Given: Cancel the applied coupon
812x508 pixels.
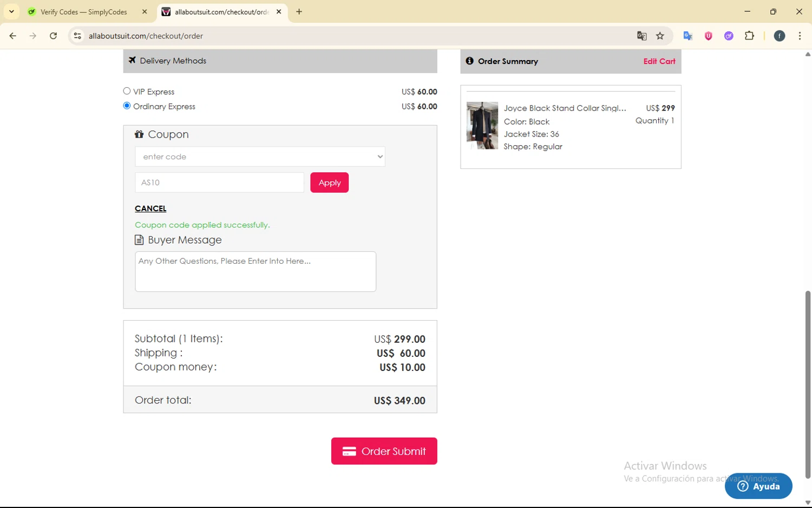Looking at the screenshot, I should 150,209.
